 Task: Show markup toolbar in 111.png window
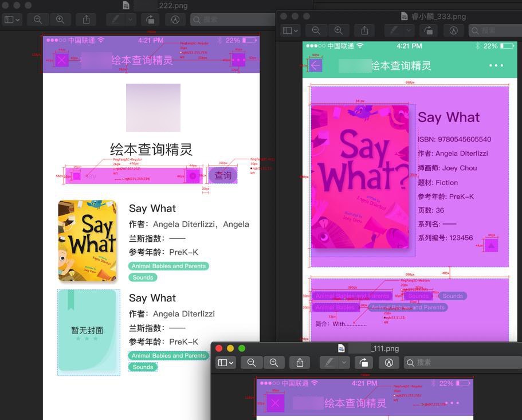coord(389,363)
